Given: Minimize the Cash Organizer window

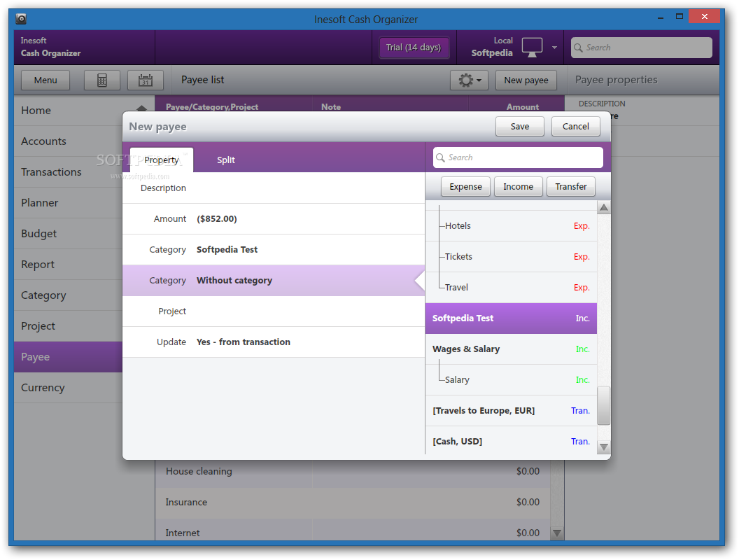Looking at the screenshot, I should pos(661,17).
